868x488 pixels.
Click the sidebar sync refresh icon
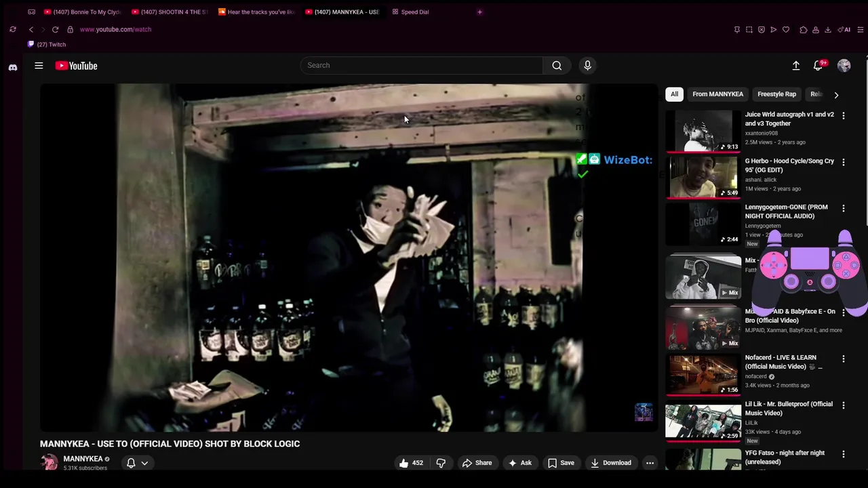tap(12, 29)
